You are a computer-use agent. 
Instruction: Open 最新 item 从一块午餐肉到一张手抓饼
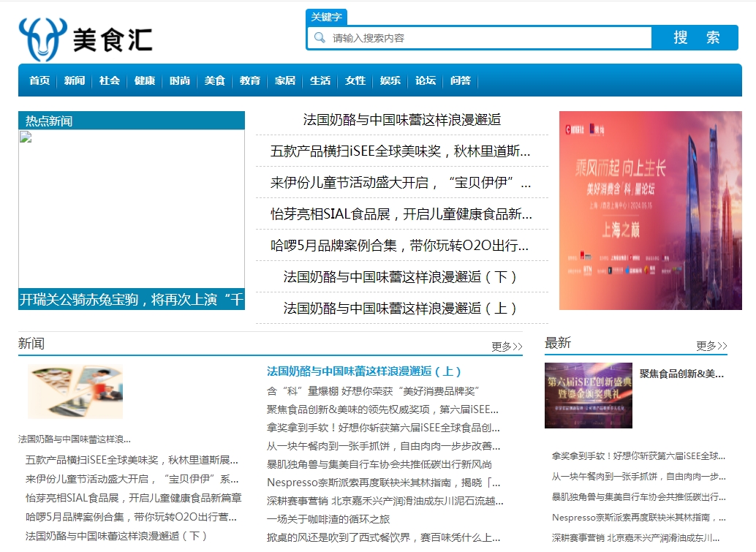click(639, 476)
